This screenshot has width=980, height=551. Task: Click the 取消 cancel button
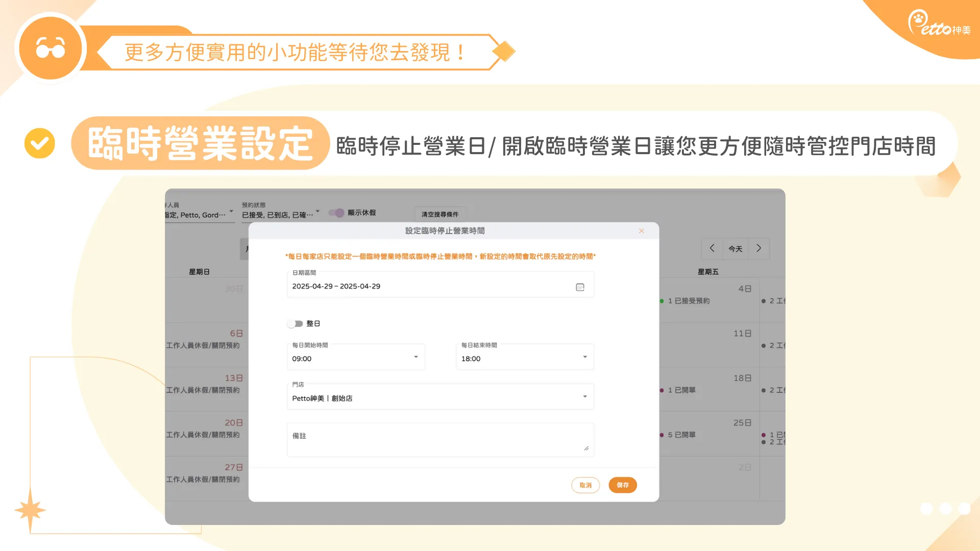click(585, 485)
